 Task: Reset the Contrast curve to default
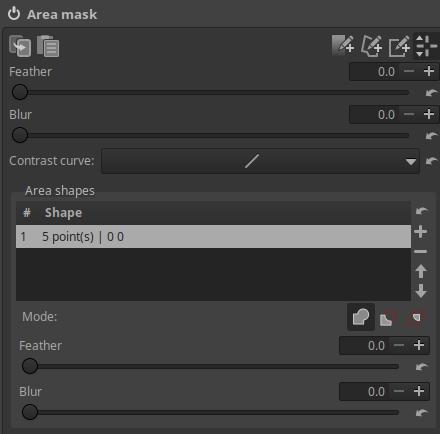tap(431, 161)
